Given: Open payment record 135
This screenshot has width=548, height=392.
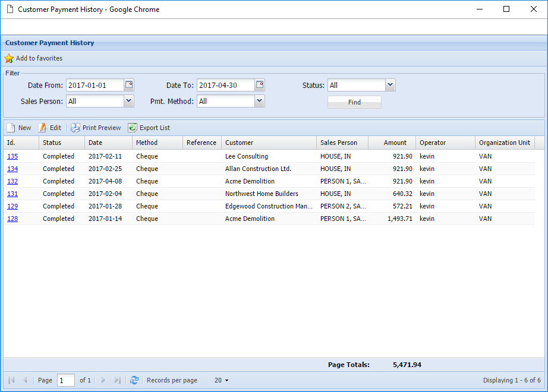Looking at the screenshot, I should tap(12, 156).
